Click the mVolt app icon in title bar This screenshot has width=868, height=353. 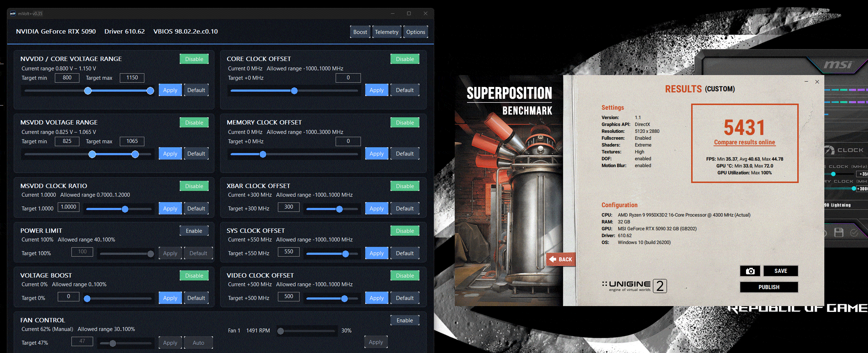[13, 14]
